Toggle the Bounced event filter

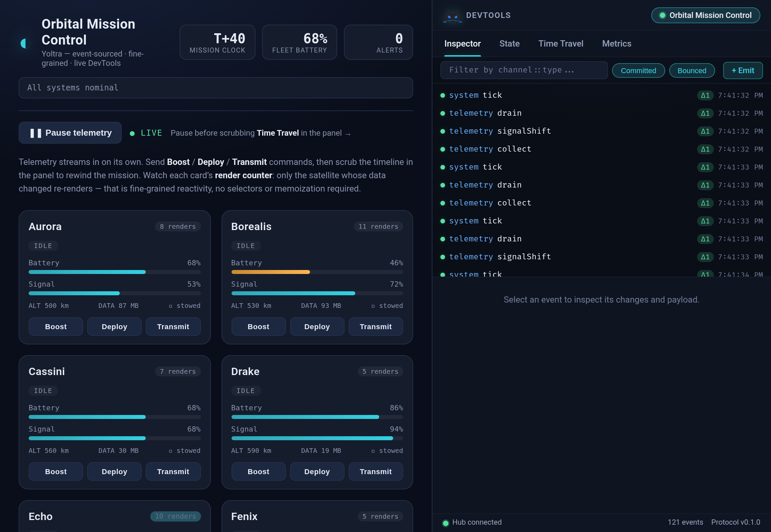(692, 70)
